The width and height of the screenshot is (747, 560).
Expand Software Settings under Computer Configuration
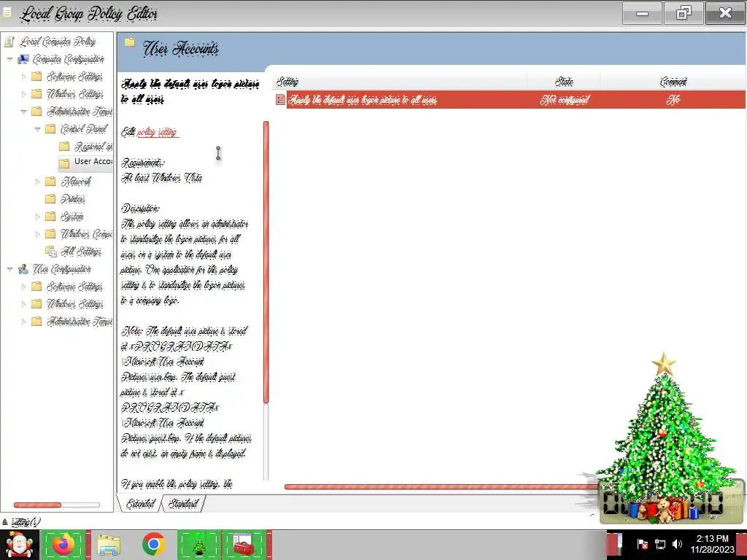coord(24,77)
